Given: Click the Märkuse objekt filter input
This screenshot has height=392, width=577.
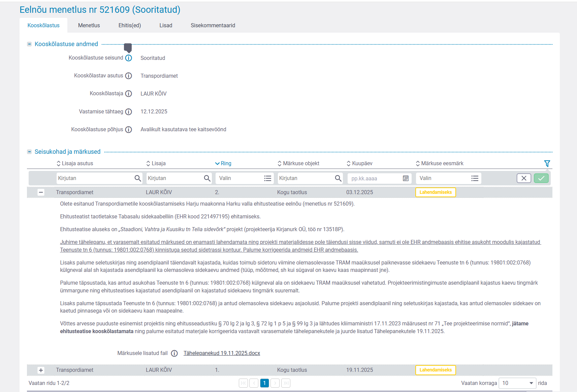Looking at the screenshot, I should click(305, 178).
